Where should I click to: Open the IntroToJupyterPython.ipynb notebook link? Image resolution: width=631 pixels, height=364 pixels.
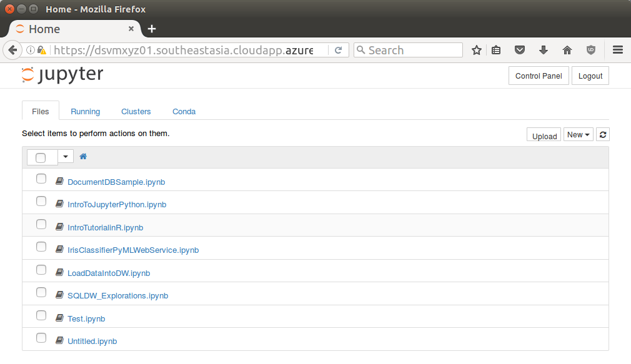[x=117, y=205]
